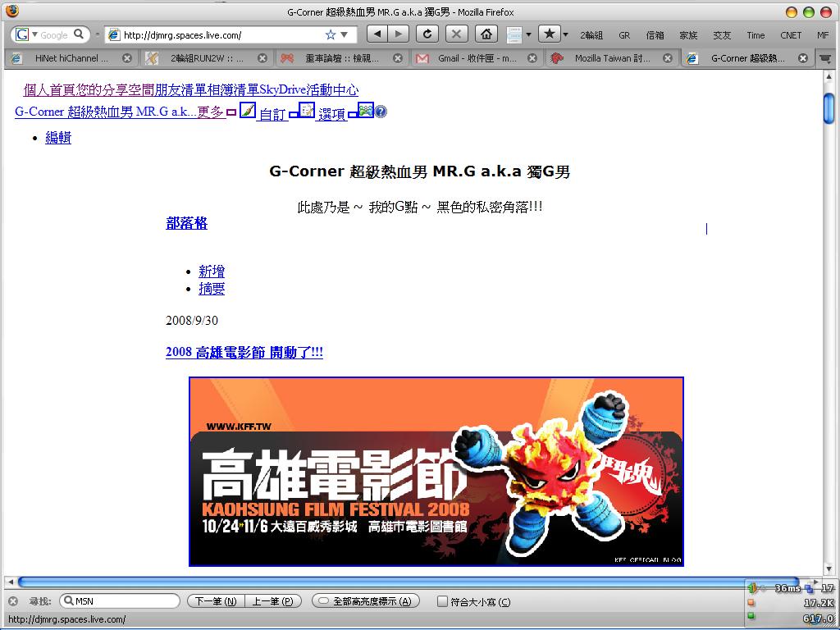
Task: Close the 2輪組RUN2W tab
Action: click(x=262, y=58)
